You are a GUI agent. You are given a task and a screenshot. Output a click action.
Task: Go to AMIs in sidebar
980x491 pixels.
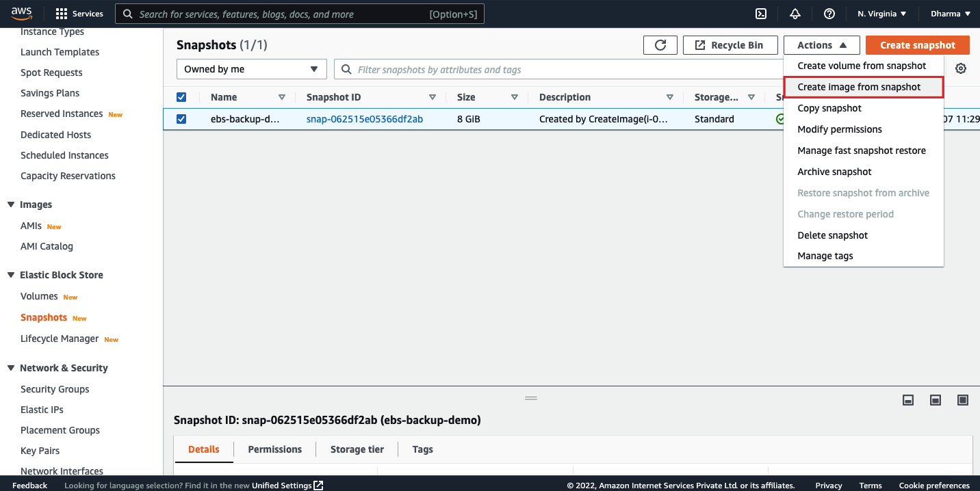click(31, 226)
